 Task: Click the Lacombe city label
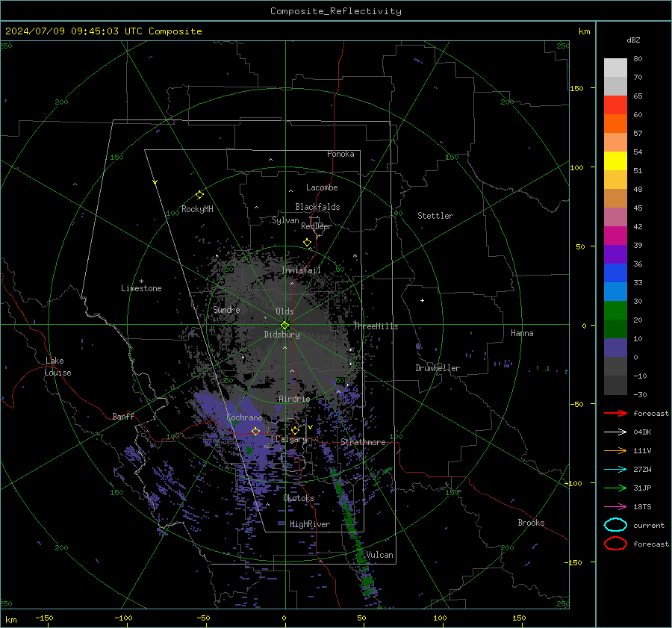tap(322, 187)
